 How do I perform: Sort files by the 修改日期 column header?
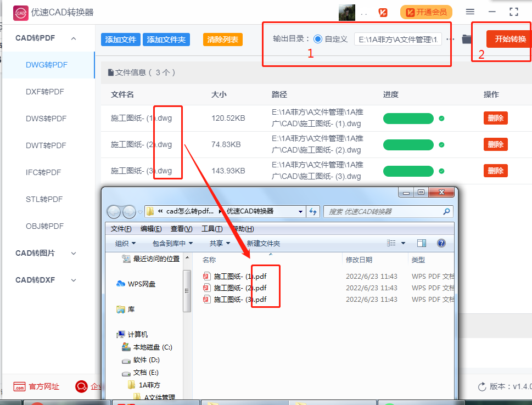coord(359,260)
